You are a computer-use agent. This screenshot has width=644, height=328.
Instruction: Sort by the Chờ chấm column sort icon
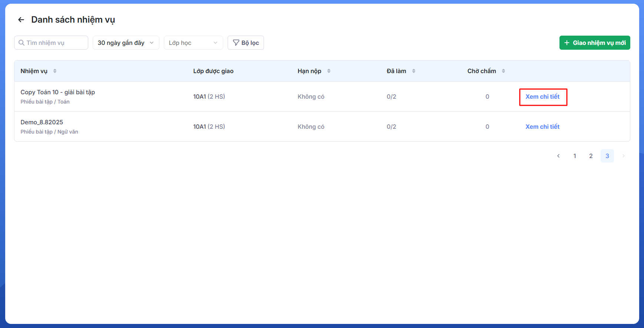click(x=503, y=71)
